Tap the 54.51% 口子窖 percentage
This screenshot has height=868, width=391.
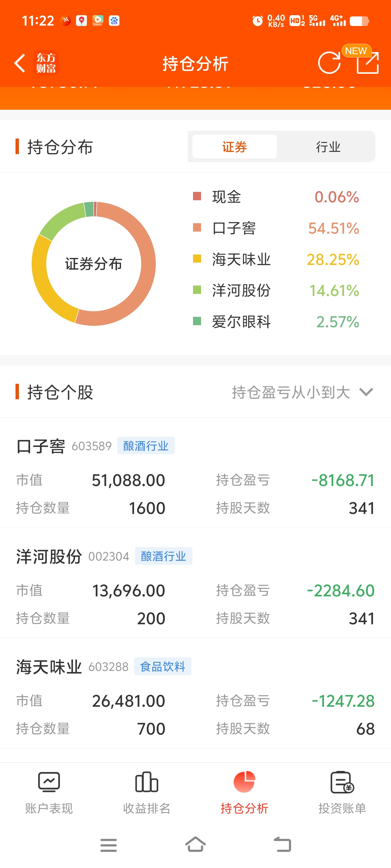[x=333, y=228]
